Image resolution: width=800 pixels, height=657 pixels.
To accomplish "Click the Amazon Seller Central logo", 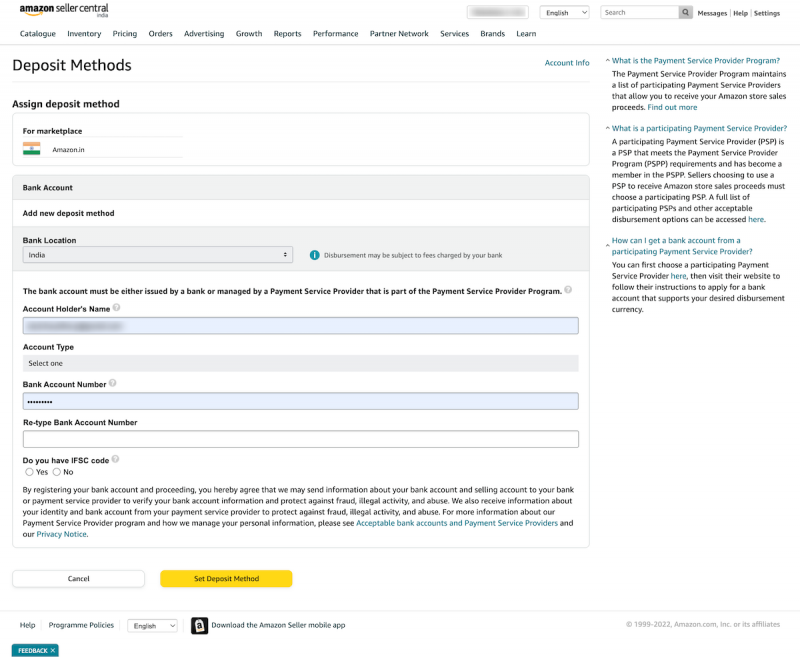I will pos(64,10).
